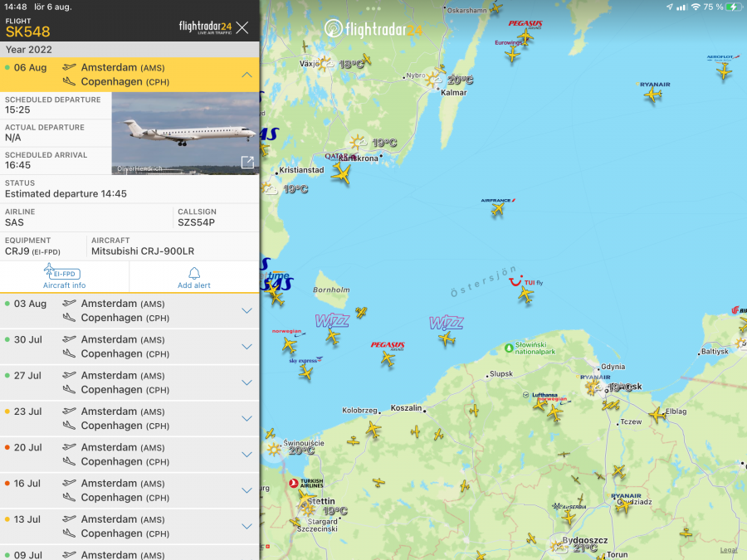This screenshot has height=560, width=747.
Task: Open the aircraft photo in full view
Action: 247,163
